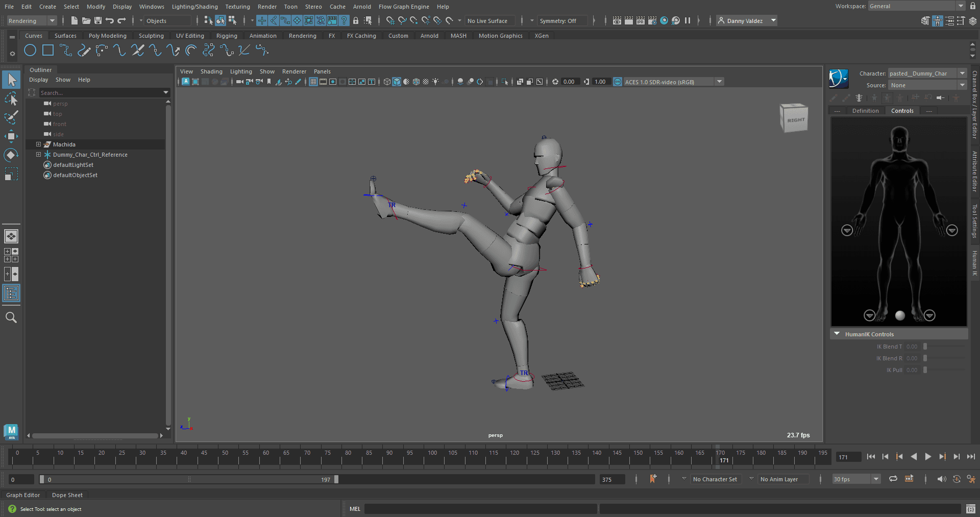Screen dimensions: 980x517
Task: Switch to the Rigging shelf tab
Action: 227,36
